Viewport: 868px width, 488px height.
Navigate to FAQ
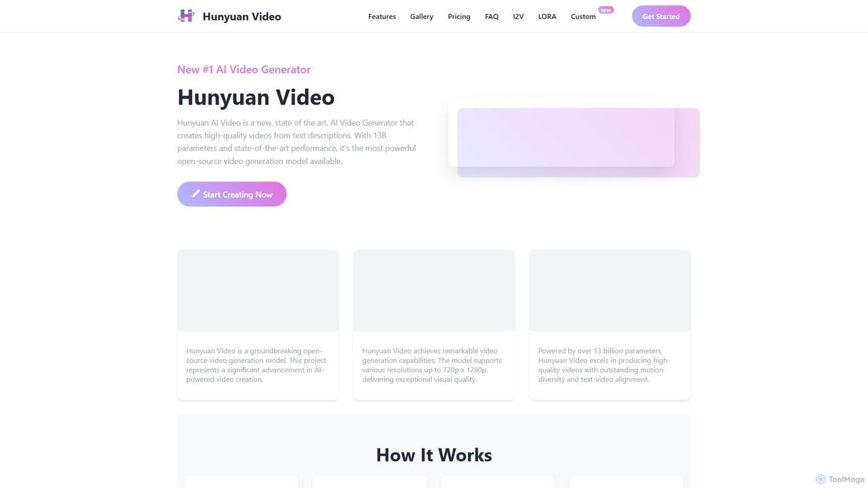[492, 16]
